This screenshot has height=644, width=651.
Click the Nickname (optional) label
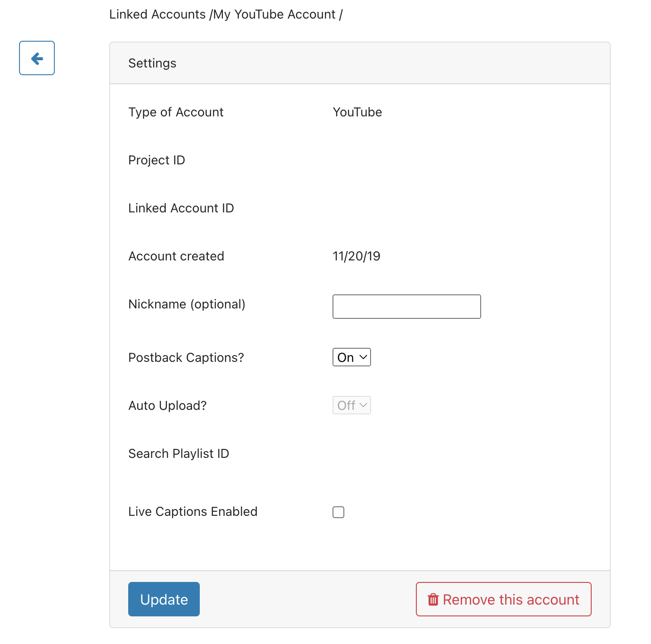point(187,304)
